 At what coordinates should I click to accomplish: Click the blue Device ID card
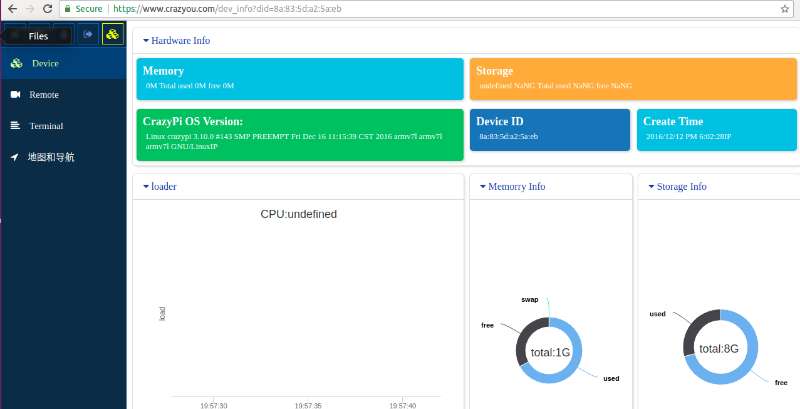pos(549,129)
